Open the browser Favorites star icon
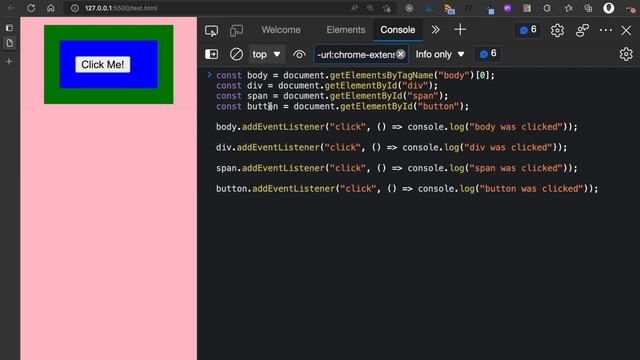This screenshot has height=360, width=640. [568, 8]
